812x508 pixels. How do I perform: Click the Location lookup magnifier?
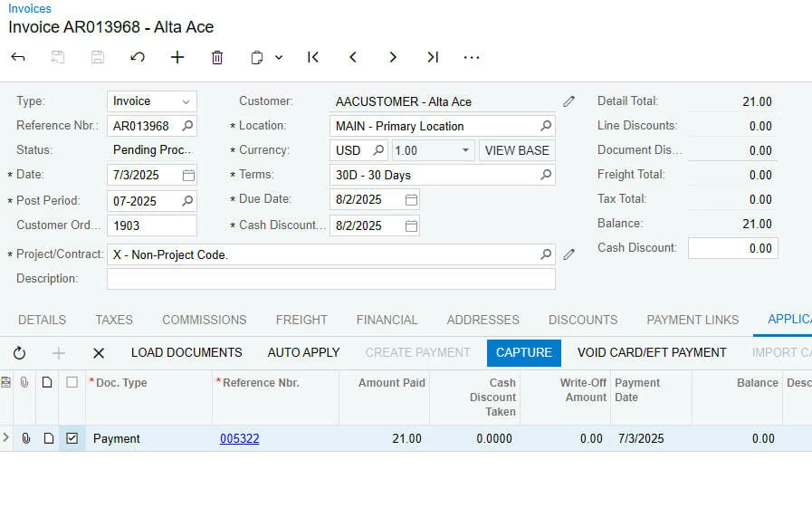546,126
